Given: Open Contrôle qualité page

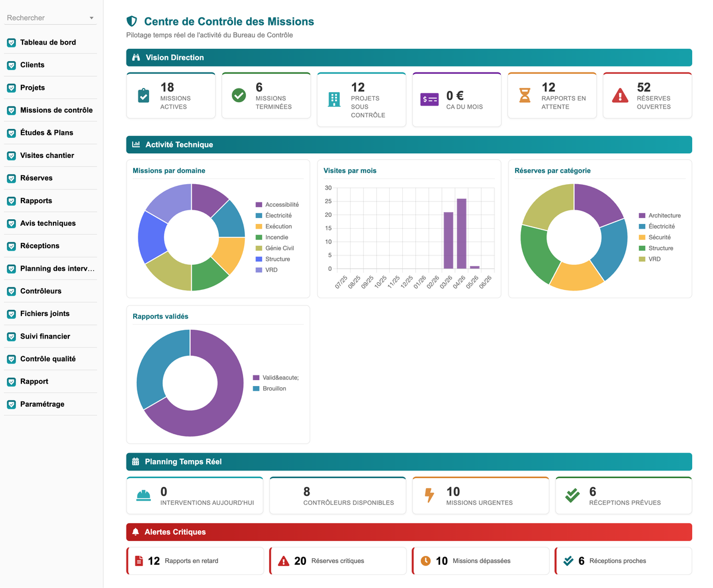Looking at the screenshot, I should 50,358.
